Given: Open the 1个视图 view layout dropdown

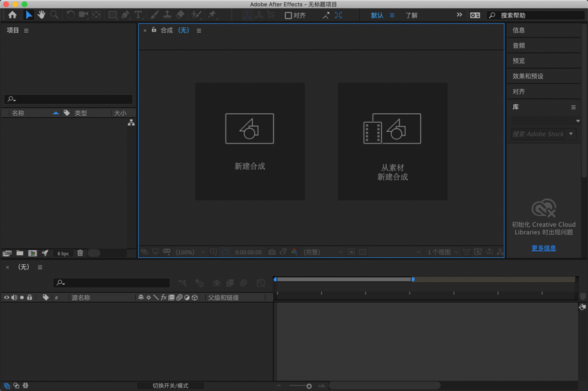Looking at the screenshot, I should pyautogui.click(x=443, y=252).
